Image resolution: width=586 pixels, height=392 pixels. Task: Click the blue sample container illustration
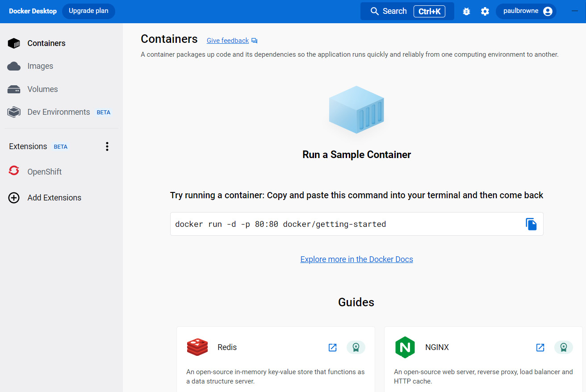point(356,110)
